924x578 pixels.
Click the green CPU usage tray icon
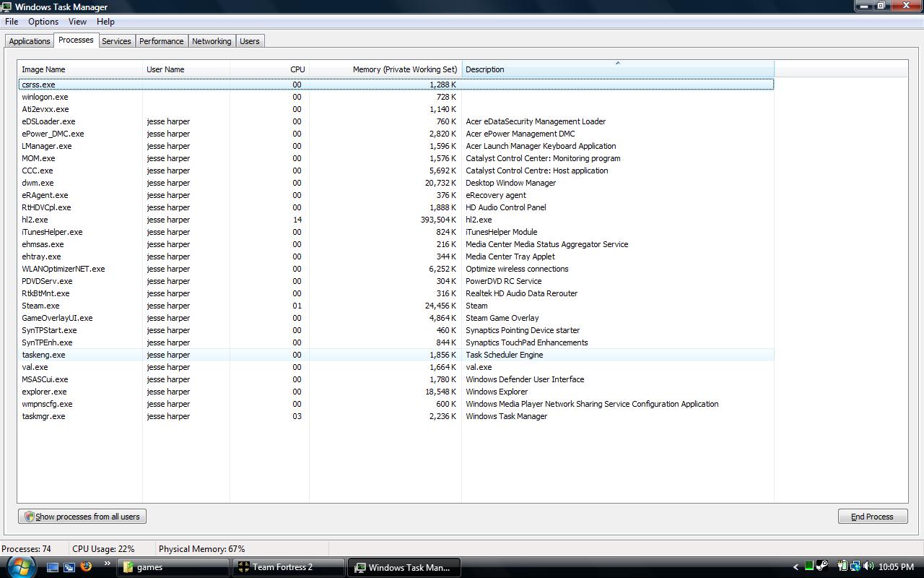(x=809, y=566)
